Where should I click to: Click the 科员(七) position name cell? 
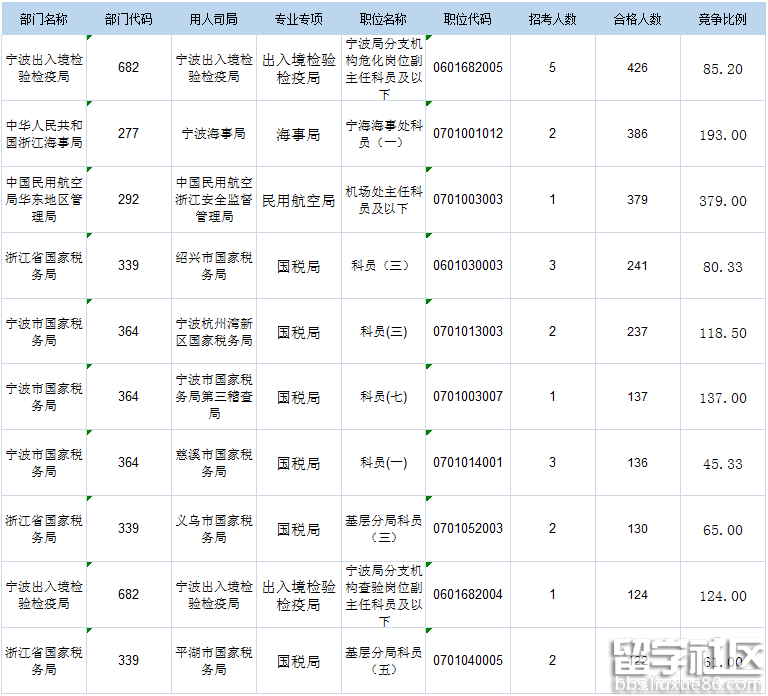click(383, 397)
